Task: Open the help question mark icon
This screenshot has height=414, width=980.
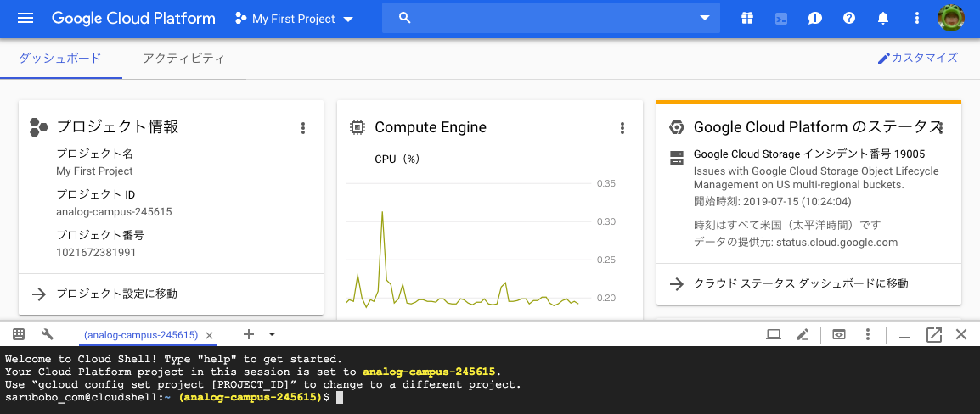Action: pos(848,18)
